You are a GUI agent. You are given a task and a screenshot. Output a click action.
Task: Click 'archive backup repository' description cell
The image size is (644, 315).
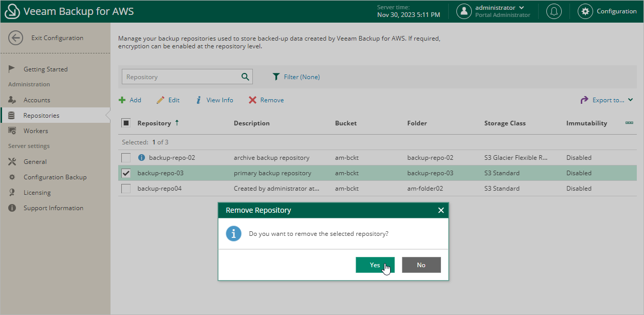(x=271, y=158)
